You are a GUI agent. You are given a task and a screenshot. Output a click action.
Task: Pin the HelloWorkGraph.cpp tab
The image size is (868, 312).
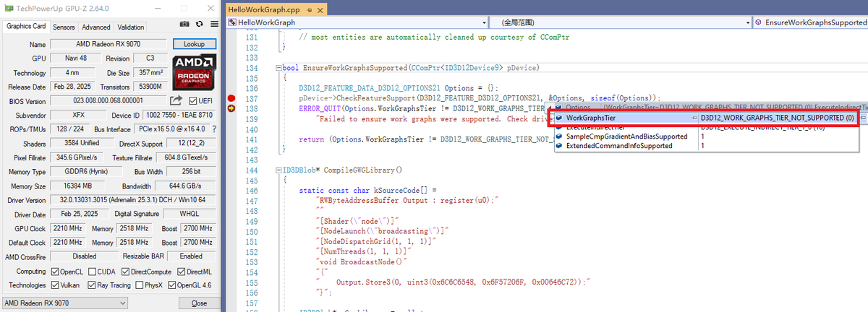[x=308, y=10]
